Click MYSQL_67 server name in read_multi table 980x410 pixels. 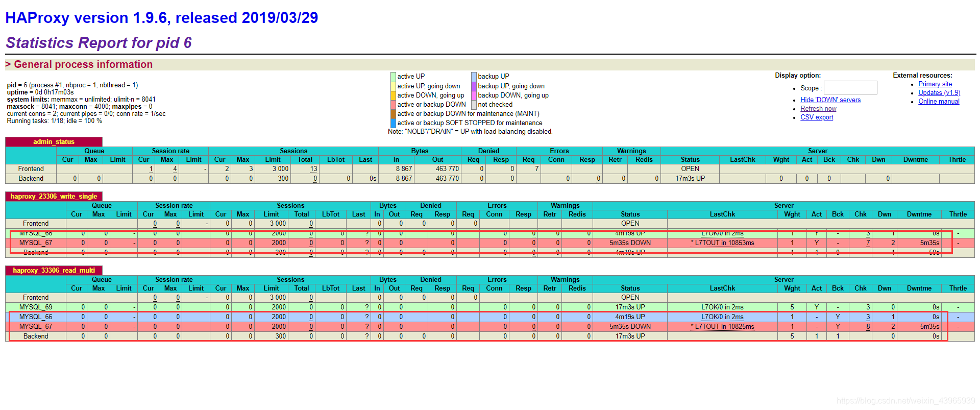[36, 327]
